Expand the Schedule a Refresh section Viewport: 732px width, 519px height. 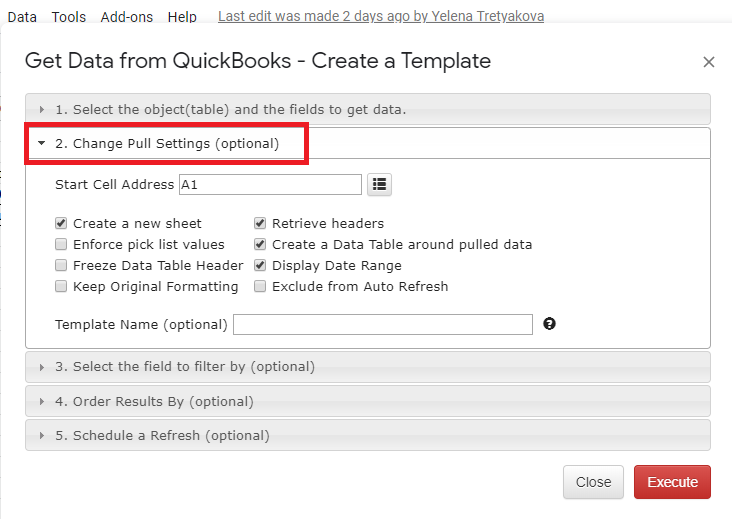pyautogui.click(x=368, y=435)
